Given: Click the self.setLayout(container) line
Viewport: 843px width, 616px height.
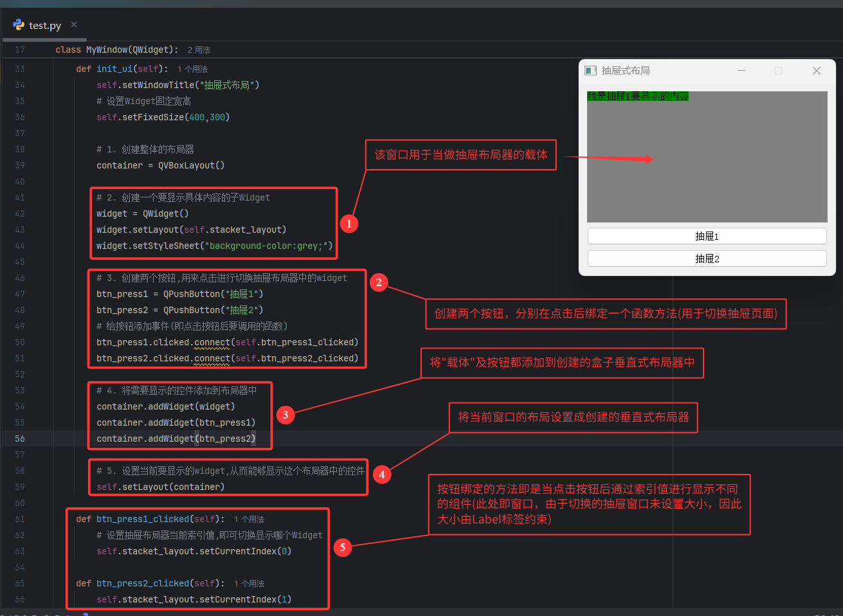Looking at the screenshot, I should pos(161,487).
